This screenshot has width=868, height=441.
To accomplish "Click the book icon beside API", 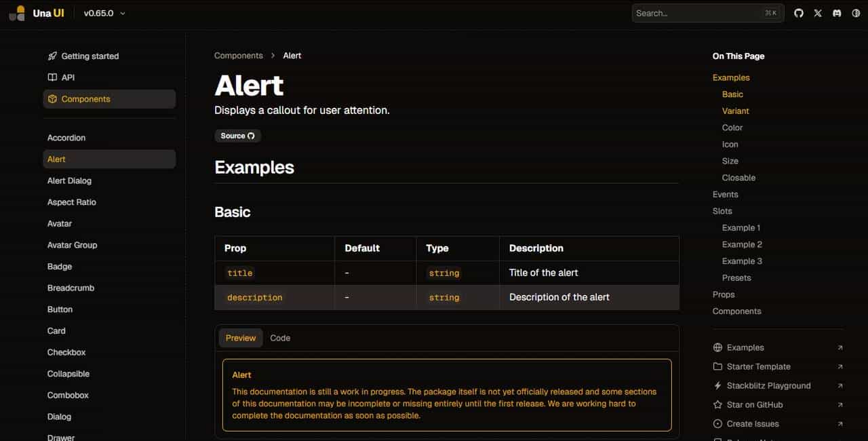I will (x=52, y=77).
